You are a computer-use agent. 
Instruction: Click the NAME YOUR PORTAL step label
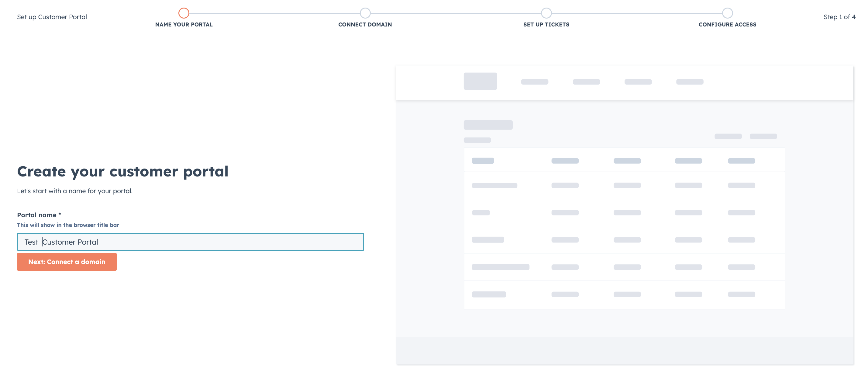(x=184, y=24)
